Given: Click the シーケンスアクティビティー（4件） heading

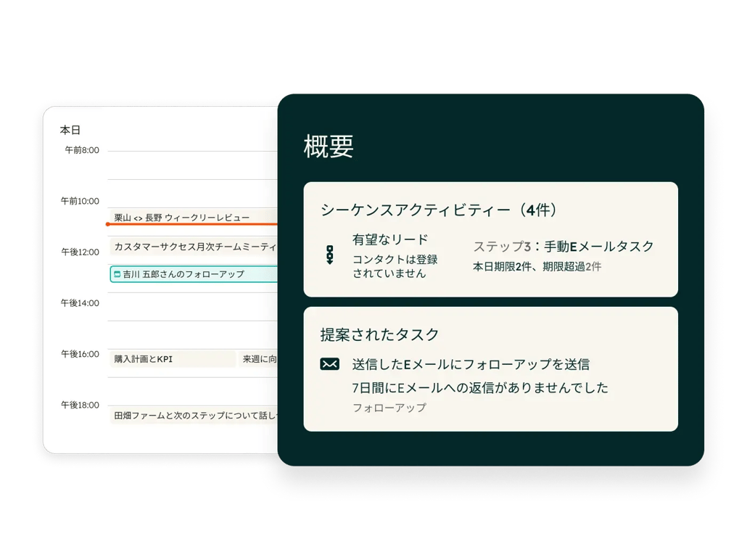Looking at the screenshot, I should point(438,209).
